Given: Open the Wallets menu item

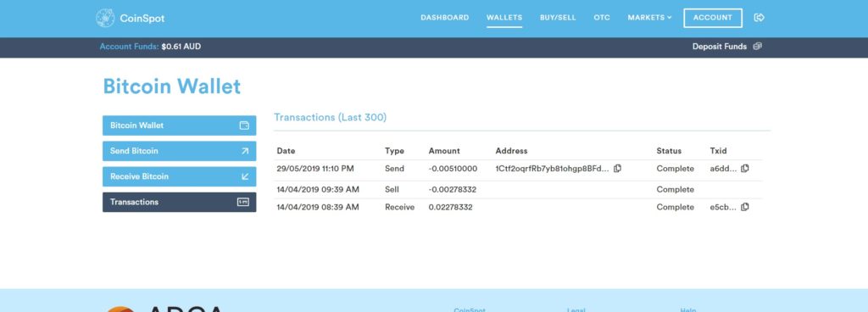Looking at the screenshot, I should 504,18.
